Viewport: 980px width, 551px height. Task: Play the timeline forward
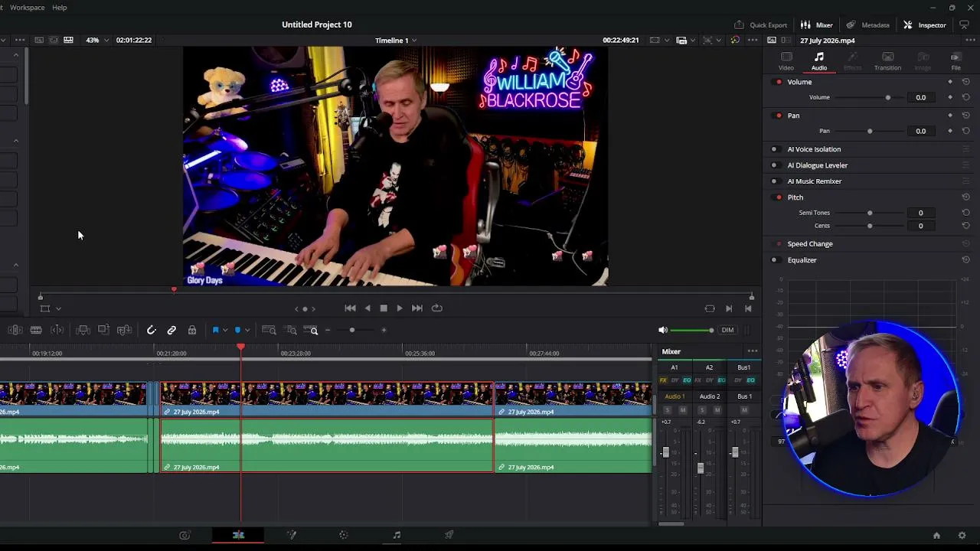[x=399, y=308]
